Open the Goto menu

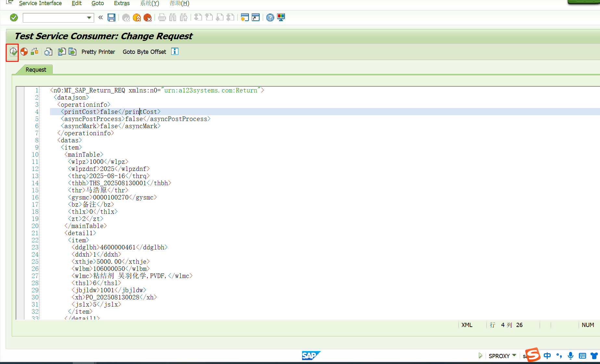[x=97, y=3]
